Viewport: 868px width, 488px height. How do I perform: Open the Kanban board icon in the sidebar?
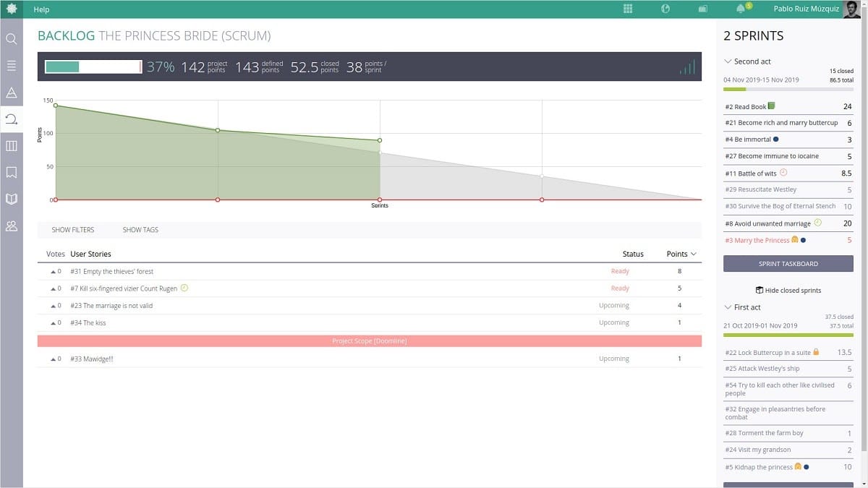coord(12,145)
